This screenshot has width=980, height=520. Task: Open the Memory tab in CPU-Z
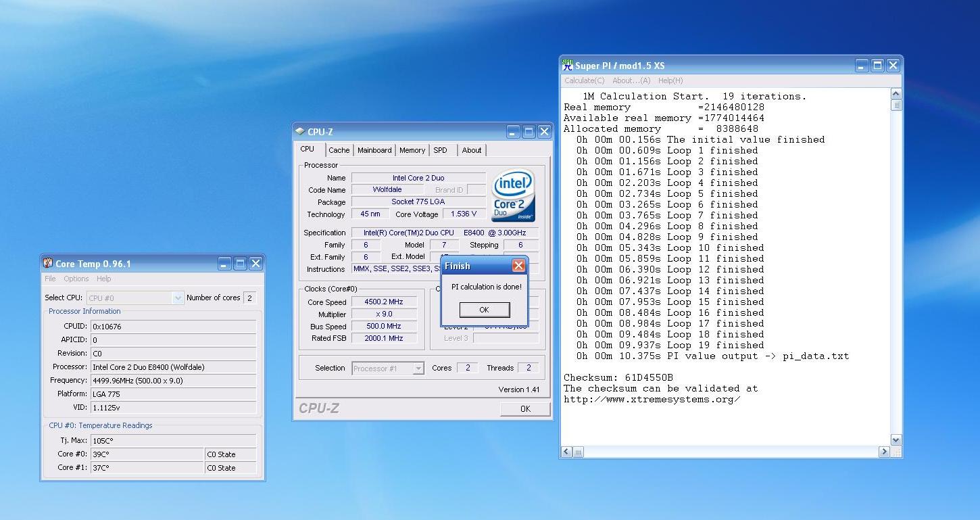[x=412, y=150]
